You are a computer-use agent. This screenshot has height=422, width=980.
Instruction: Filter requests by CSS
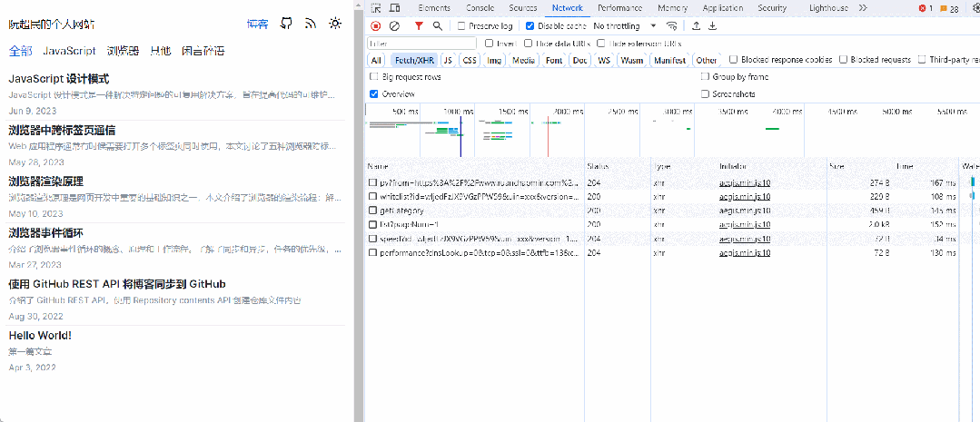(470, 61)
